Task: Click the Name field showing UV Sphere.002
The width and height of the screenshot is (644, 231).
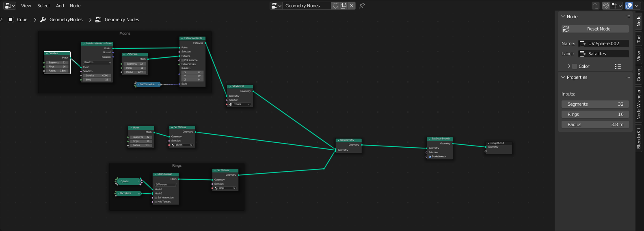Action: point(603,44)
